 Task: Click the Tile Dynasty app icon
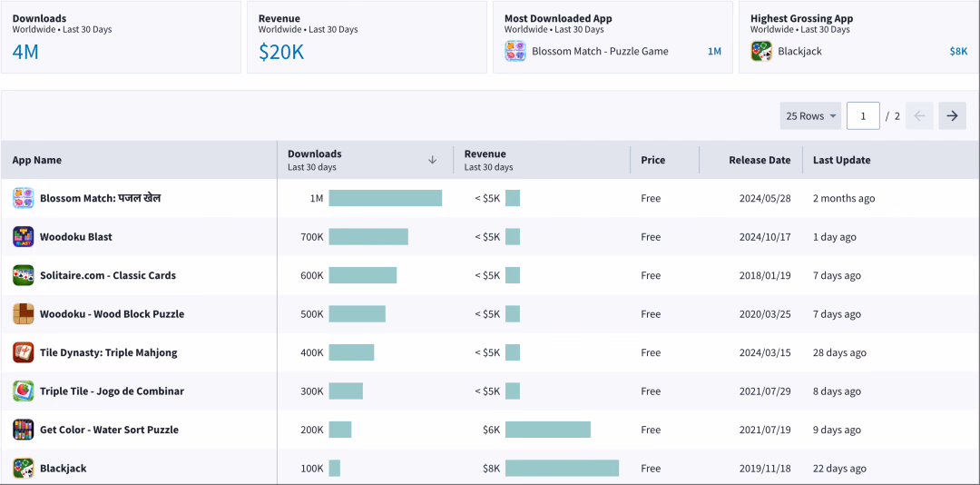[x=23, y=352]
